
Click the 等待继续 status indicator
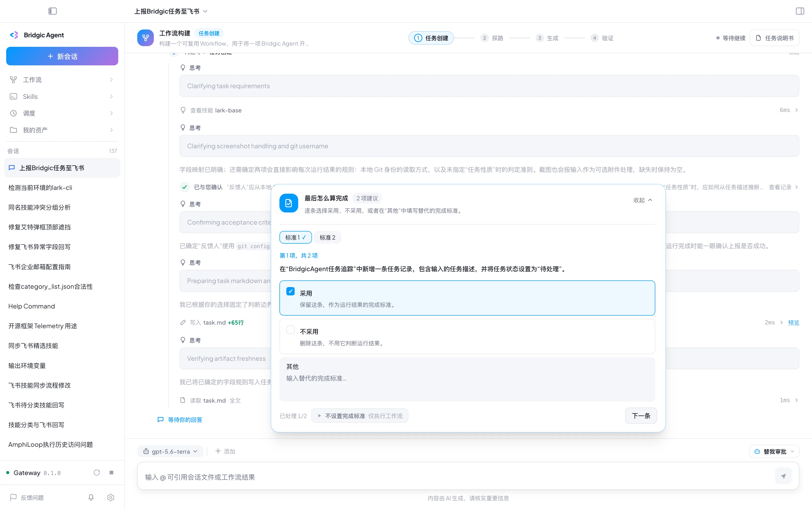coord(731,38)
